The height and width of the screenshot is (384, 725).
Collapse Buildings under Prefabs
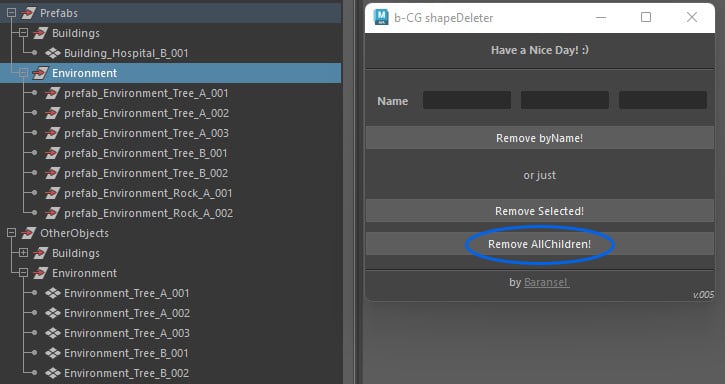[x=24, y=33]
